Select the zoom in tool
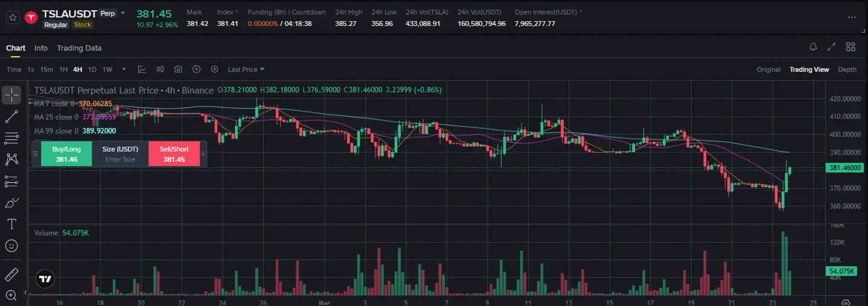 (x=11, y=295)
